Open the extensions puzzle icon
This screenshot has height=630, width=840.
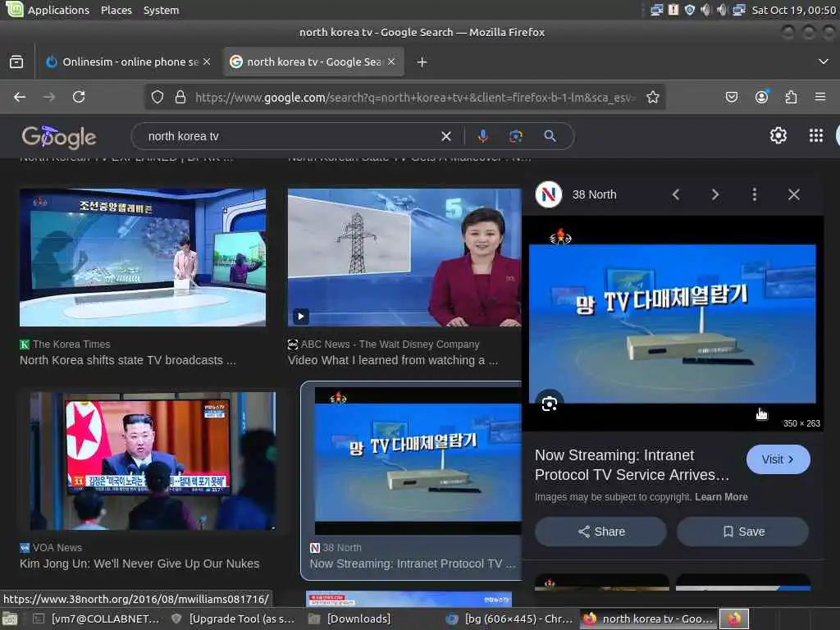(x=791, y=97)
